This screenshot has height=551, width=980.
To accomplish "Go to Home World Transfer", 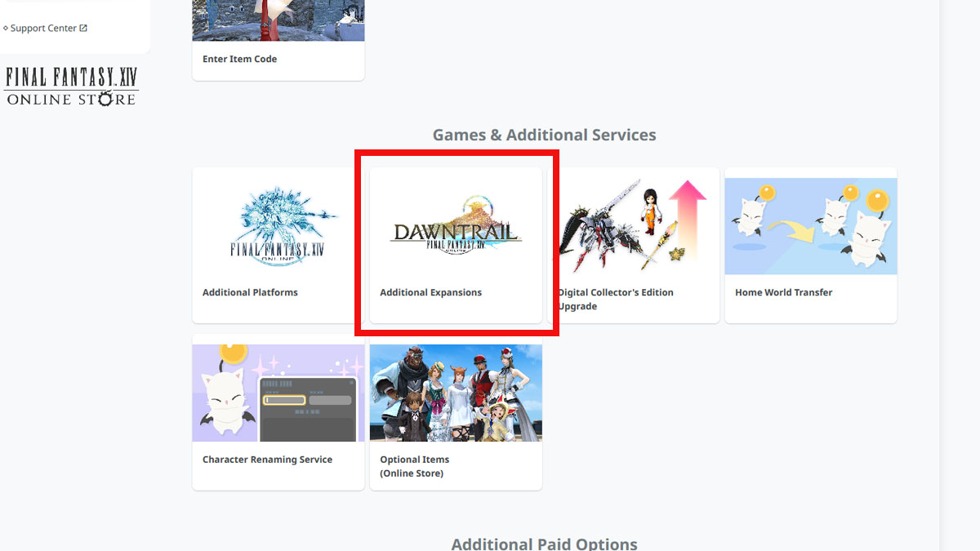I will click(x=783, y=292).
